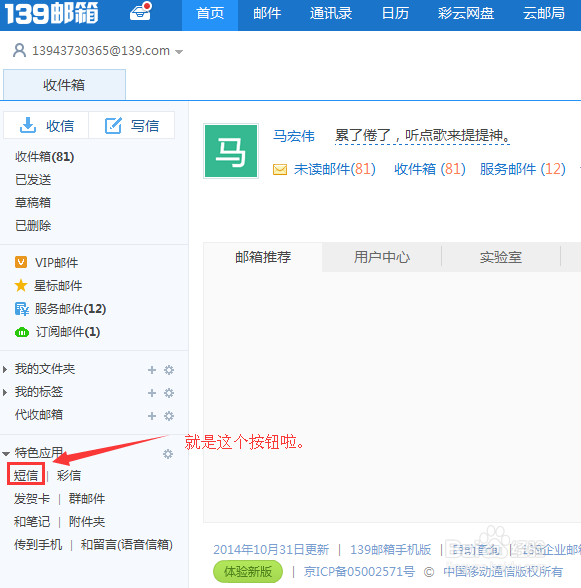The width and height of the screenshot is (581, 588).
Task: Click the 收件箱 (81) link in main panel
Action: tap(430, 170)
